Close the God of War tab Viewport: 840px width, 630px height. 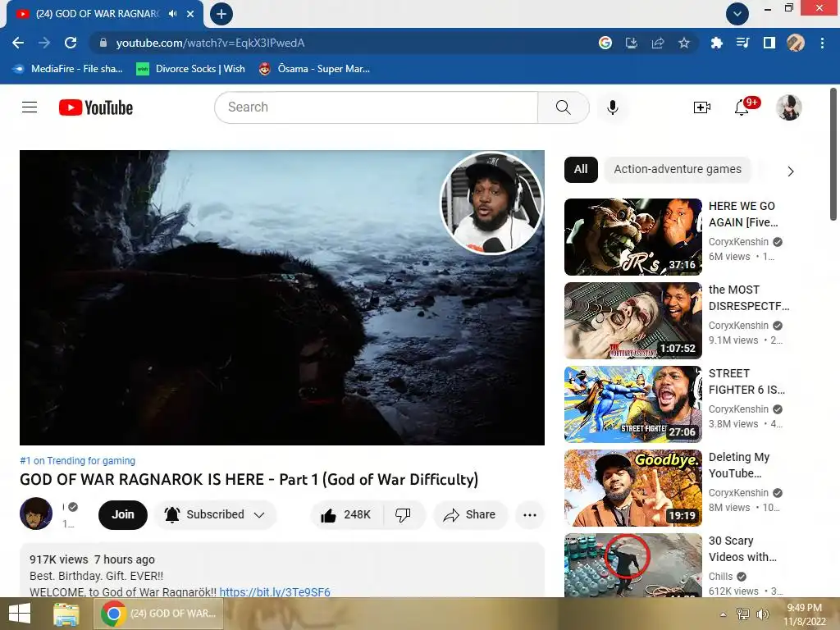tap(190, 14)
